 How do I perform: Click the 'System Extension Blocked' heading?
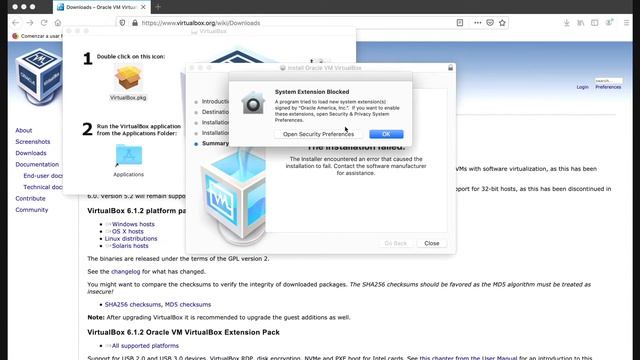(x=312, y=92)
